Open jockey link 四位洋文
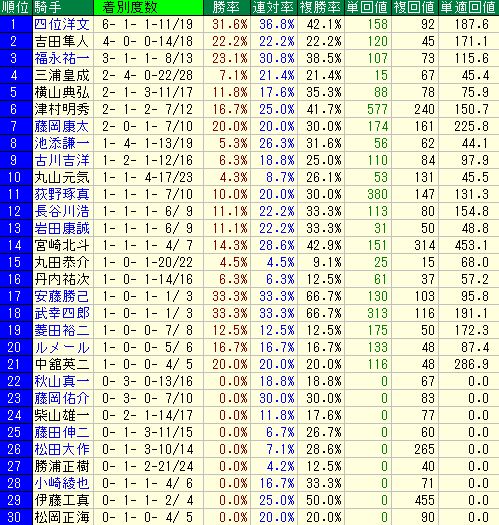Image resolution: width=499 pixels, height=525 pixels. (x=62, y=24)
